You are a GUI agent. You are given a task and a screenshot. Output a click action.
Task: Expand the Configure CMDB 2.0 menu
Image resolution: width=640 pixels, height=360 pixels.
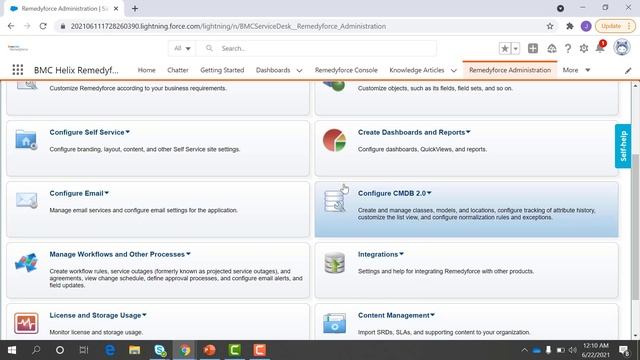click(429, 193)
